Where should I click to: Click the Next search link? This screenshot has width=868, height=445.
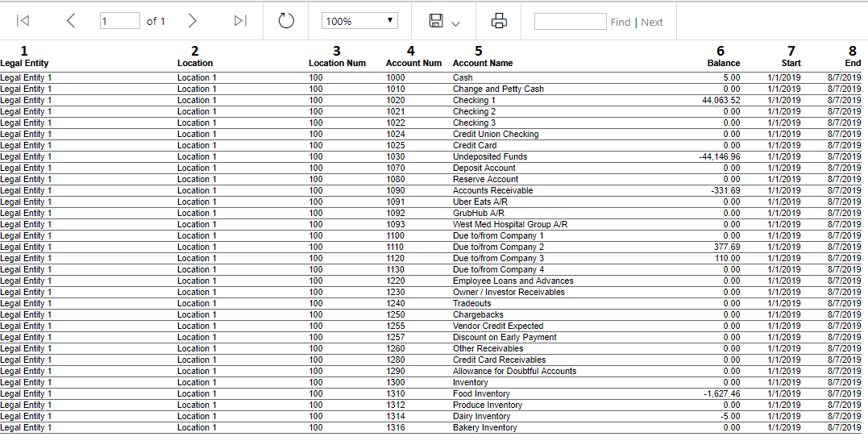(x=651, y=22)
